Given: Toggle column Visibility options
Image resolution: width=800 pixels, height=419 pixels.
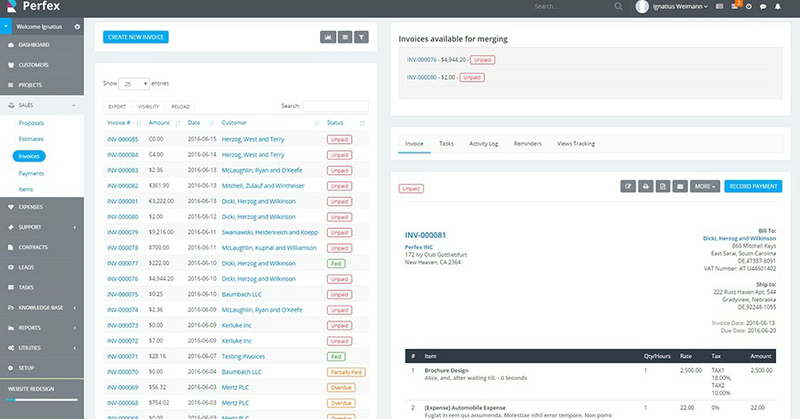Looking at the screenshot, I should [x=148, y=105].
